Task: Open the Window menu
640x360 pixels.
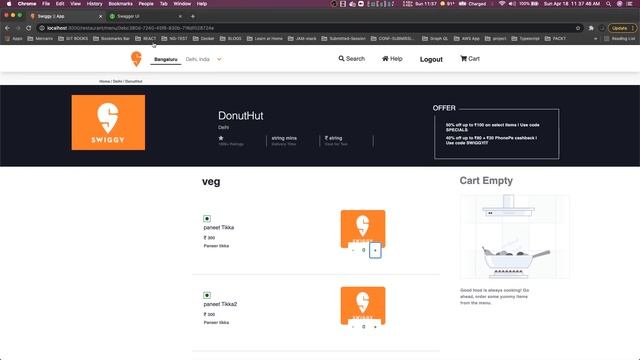Action: [182, 4]
